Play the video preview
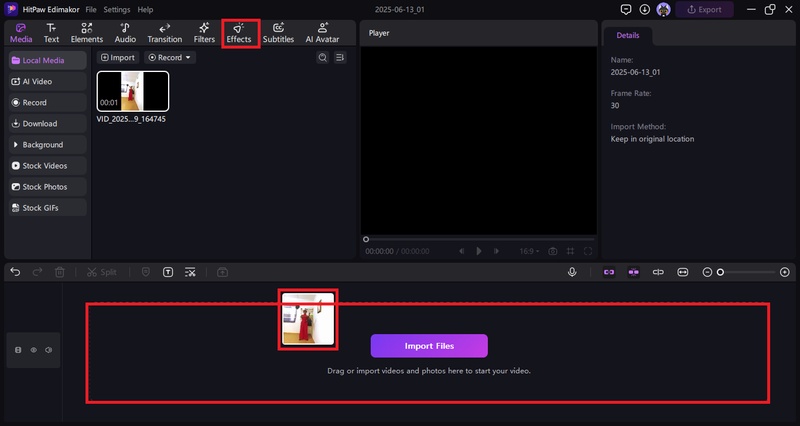Screen dimensions: 800x426 pos(479,251)
